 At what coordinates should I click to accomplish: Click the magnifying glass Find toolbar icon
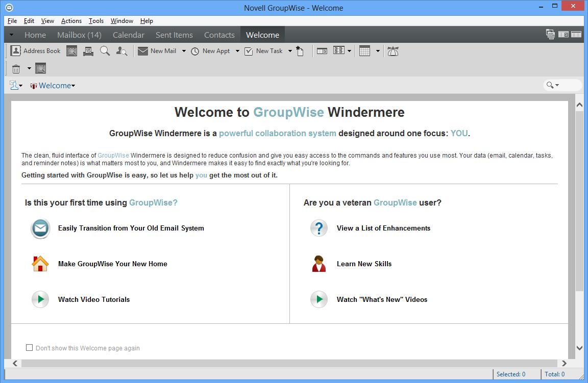pyautogui.click(x=105, y=51)
